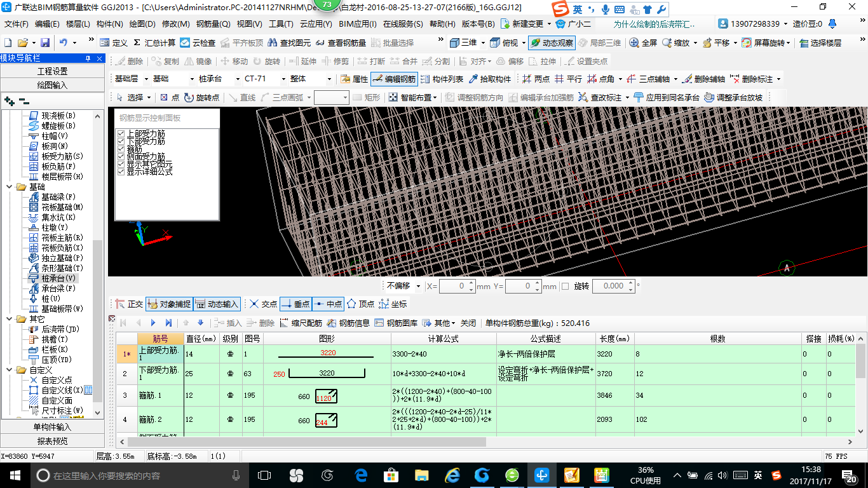The width and height of the screenshot is (868, 488).
Task: Activate 动态观察 dynamic orbit tool
Action: pos(552,43)
